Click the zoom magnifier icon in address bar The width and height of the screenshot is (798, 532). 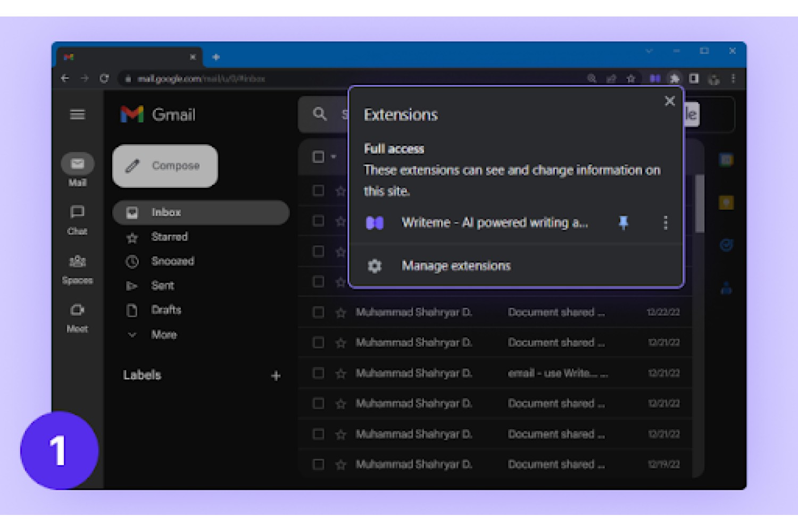pyautogui.click(x=592, y=79)
